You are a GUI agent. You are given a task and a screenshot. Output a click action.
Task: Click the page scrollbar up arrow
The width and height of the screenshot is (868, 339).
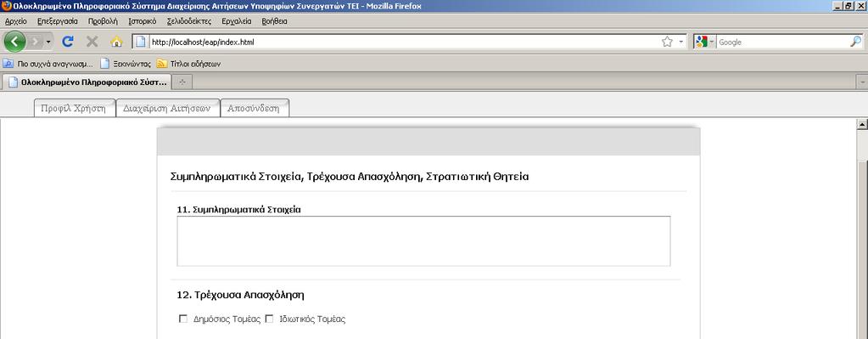coord(862,124)
